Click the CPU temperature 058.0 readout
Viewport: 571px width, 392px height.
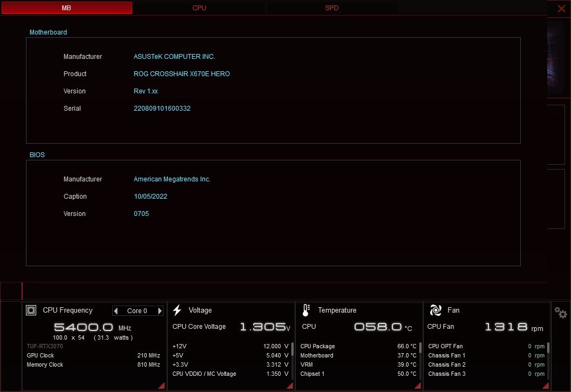click(x=383, y=327)
